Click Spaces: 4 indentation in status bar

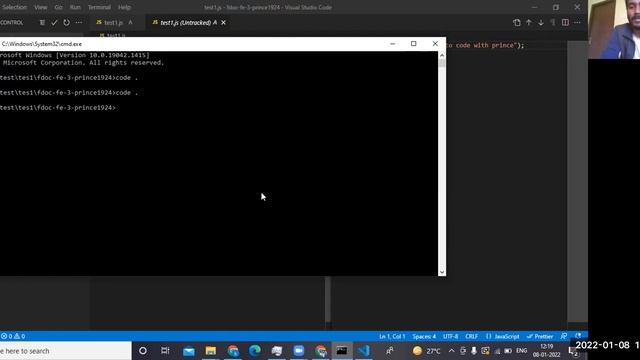pyautogui.click(x=424, y=336)
